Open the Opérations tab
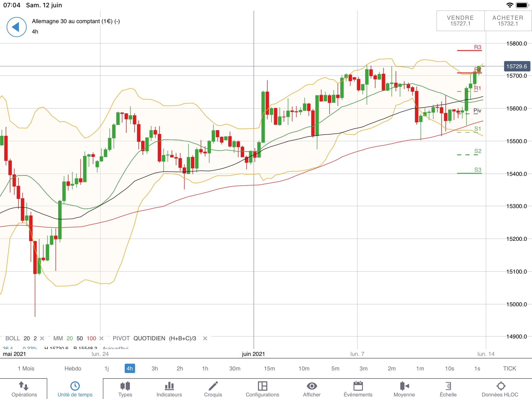Screen dimensions: 532x399 click(24, 389)
